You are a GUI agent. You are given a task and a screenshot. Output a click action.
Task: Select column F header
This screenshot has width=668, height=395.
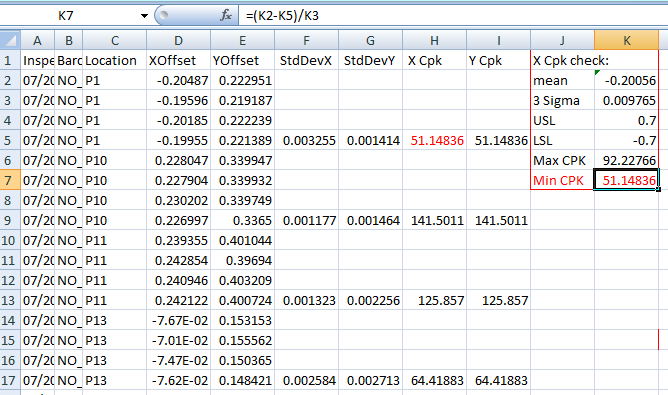click(x=306, y=40)
